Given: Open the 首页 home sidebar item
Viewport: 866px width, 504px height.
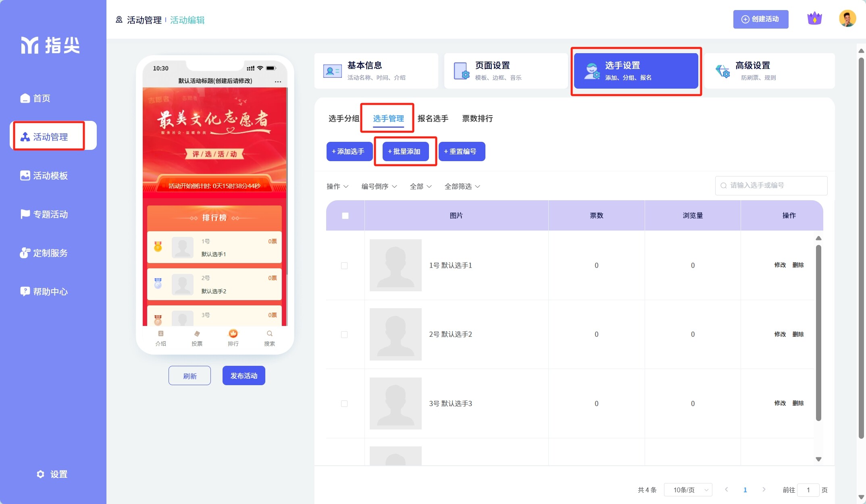Looking at the screenshot, I should [35, 98].
